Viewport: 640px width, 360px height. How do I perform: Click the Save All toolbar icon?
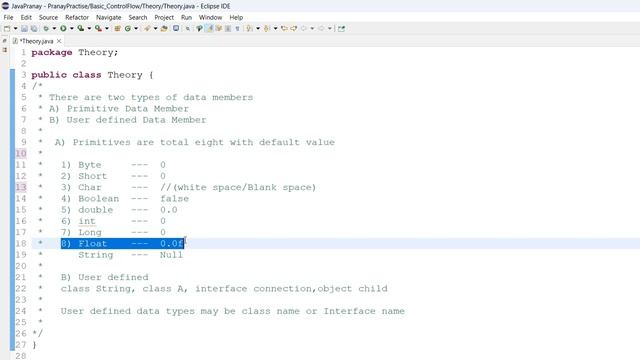[x=34, y=29]
